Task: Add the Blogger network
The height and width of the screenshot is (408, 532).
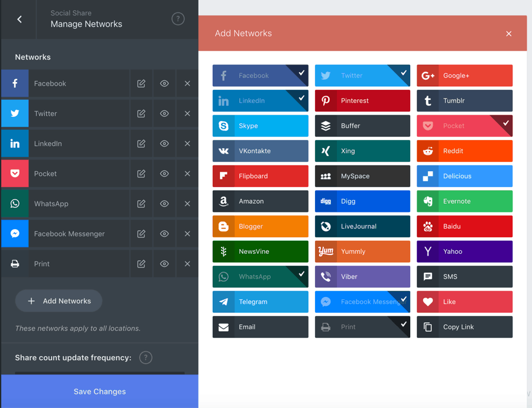Action: coord(260,226)
